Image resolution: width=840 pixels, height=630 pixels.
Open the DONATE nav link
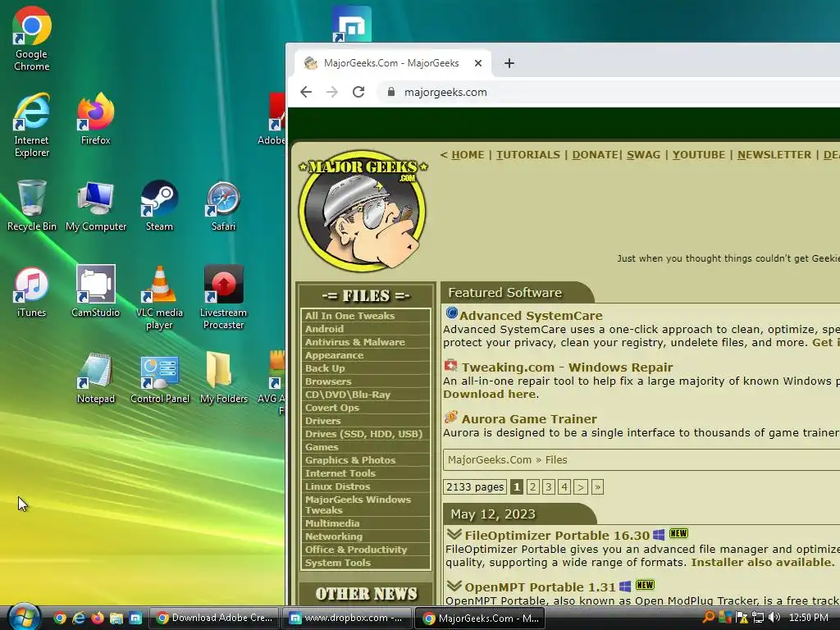596,155
